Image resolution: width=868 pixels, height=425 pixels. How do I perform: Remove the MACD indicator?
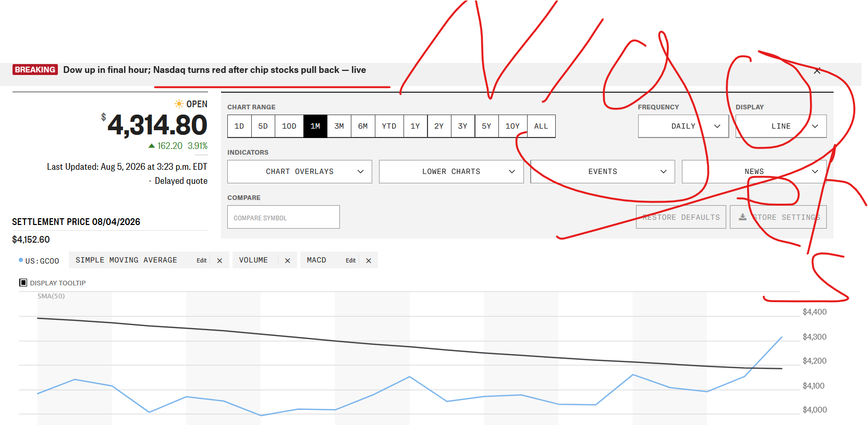(369, 260)
